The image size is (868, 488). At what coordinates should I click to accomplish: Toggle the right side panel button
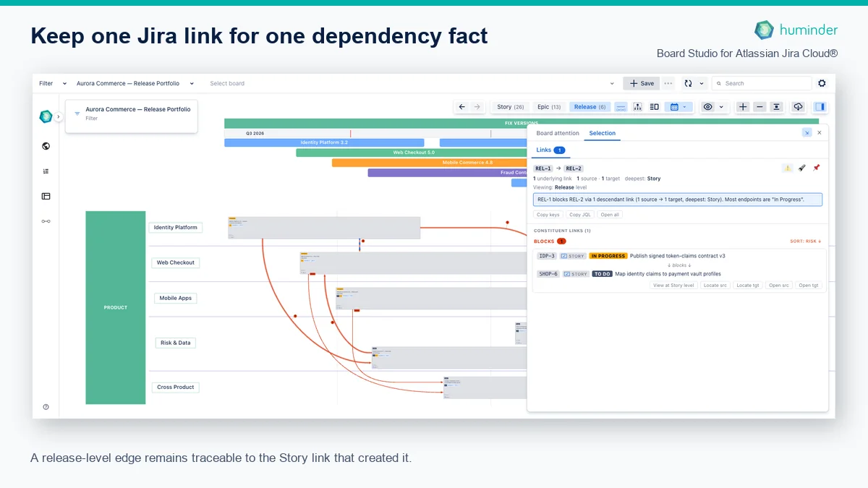820,107
